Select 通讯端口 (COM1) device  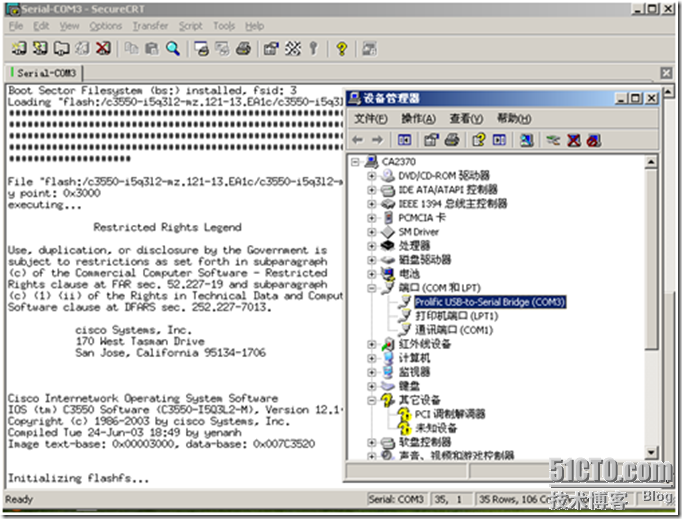(454, 330)
